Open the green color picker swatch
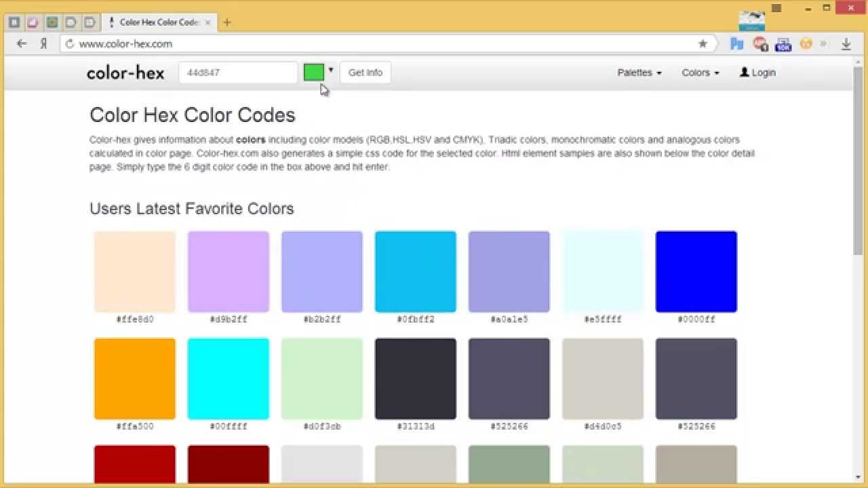Screen dimensions: 868x488 314,73
